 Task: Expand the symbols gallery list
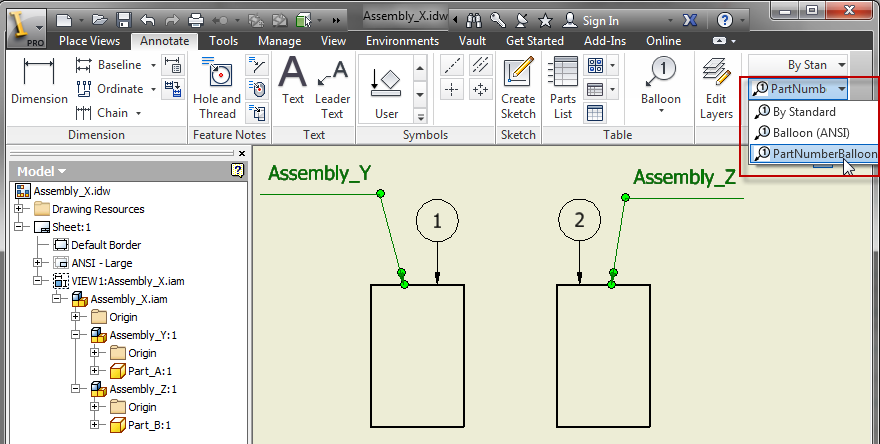[420, 116]
